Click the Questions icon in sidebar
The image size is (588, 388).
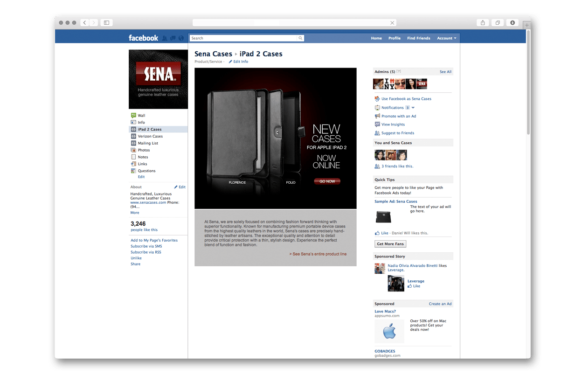(x=133, y=171)
